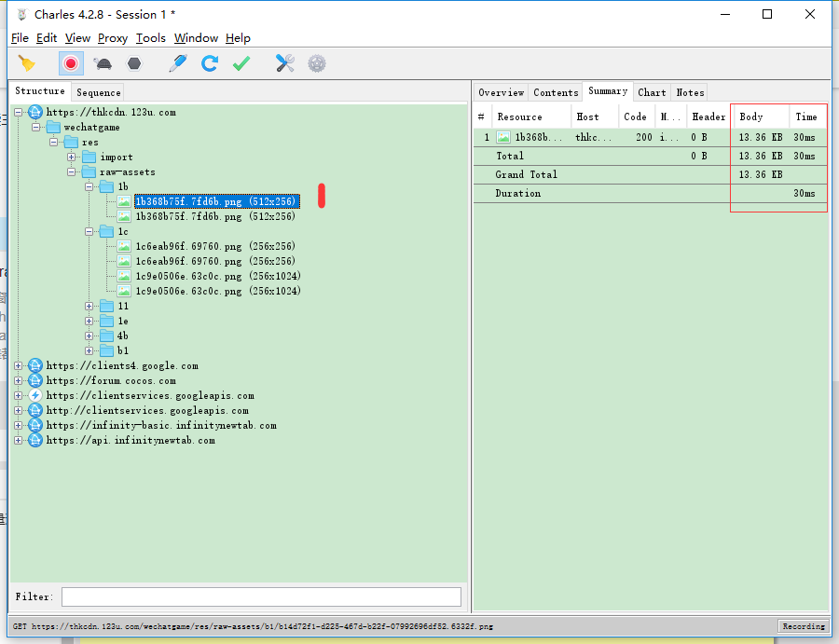The height and width of the screenshot is (644, 839).
Task: Click the broom Clear Session icon
Action: [27, 63]
